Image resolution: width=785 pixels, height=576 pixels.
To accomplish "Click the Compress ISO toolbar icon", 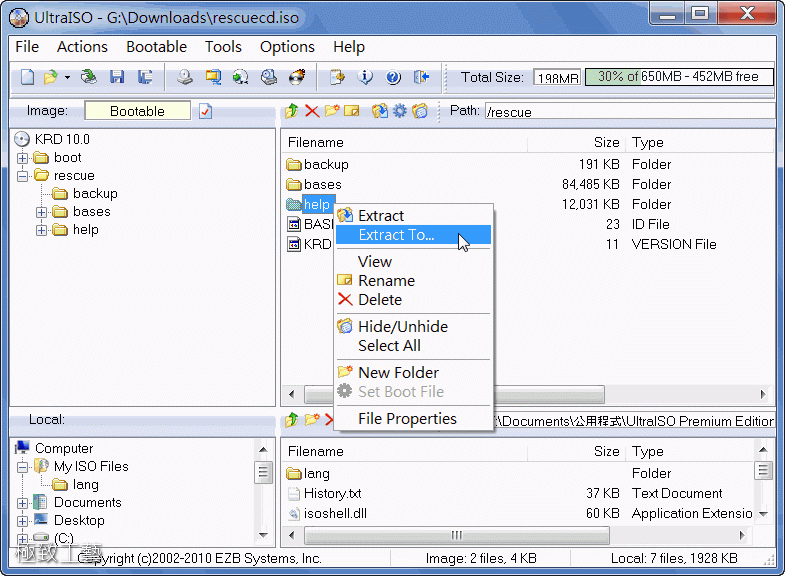I will [x=241, y=77].
